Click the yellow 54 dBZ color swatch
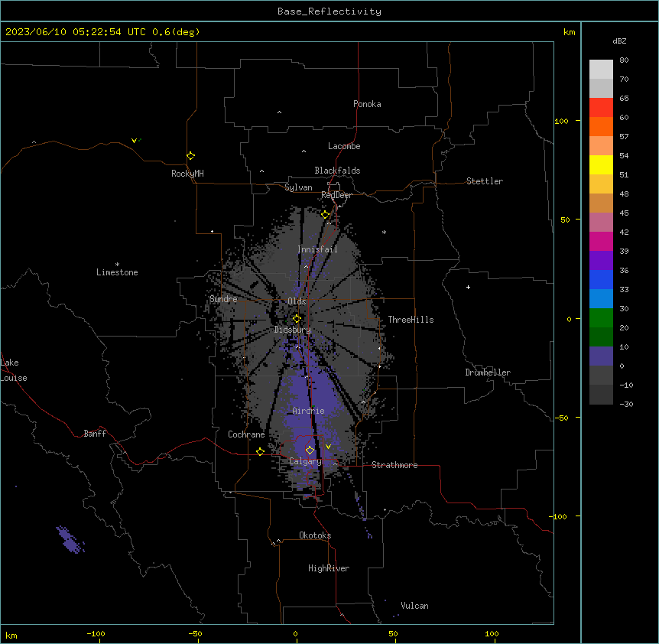This screenshot has height=644, width=659. tap(601, 164)
